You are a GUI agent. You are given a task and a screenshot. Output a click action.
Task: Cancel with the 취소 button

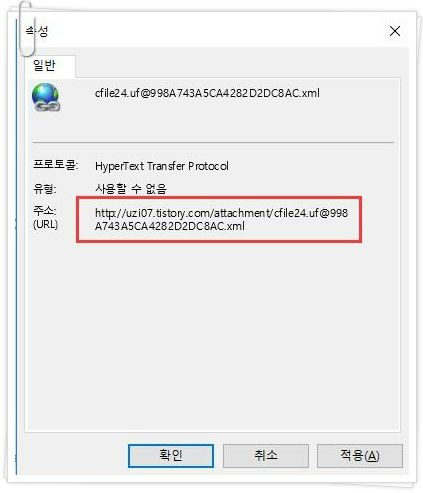(x=266, y=456)
